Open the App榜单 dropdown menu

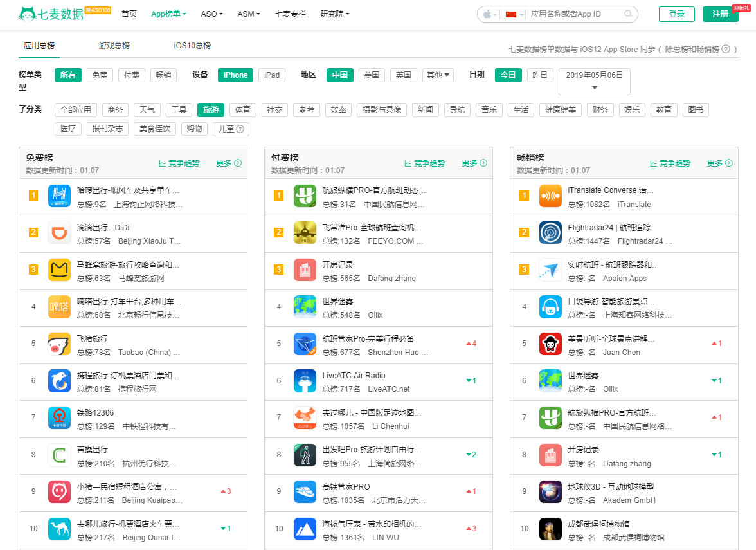pyautogui.click(x=168, y=14)
